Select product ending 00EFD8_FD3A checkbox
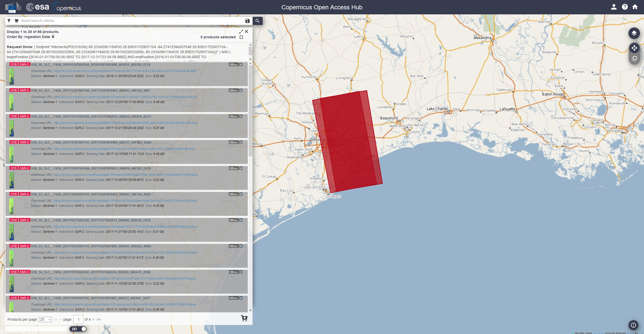The width and height of the screenshot is (644, 334). pos(241,220)
